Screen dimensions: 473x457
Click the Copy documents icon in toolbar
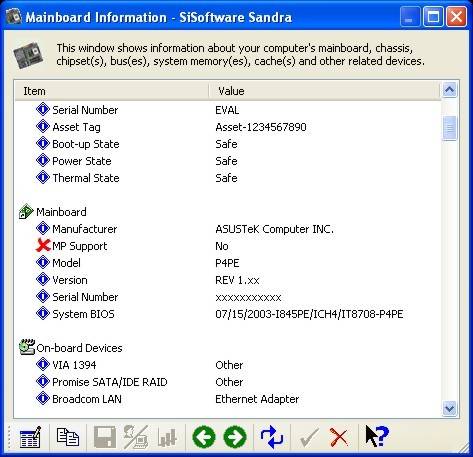(x=68, y=437)
